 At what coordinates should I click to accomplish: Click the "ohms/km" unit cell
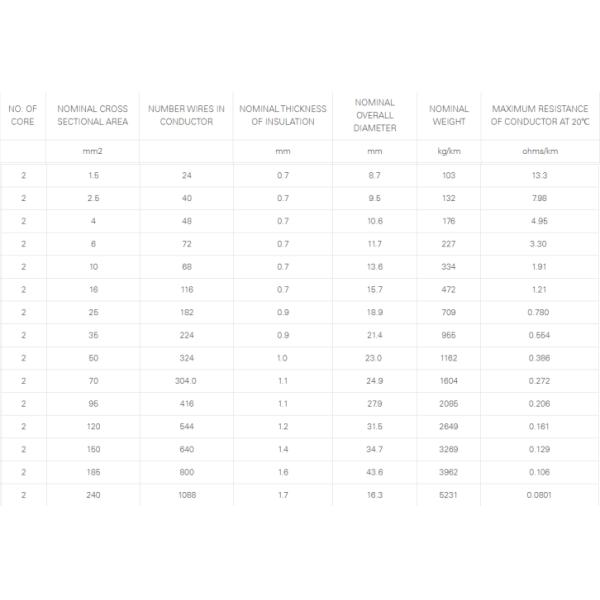(x=540, y=152)
